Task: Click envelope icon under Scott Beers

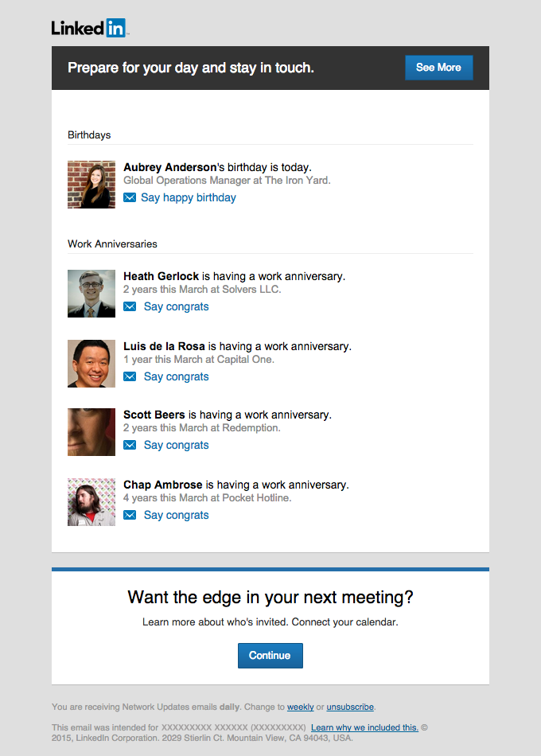Action: point(130,446)
